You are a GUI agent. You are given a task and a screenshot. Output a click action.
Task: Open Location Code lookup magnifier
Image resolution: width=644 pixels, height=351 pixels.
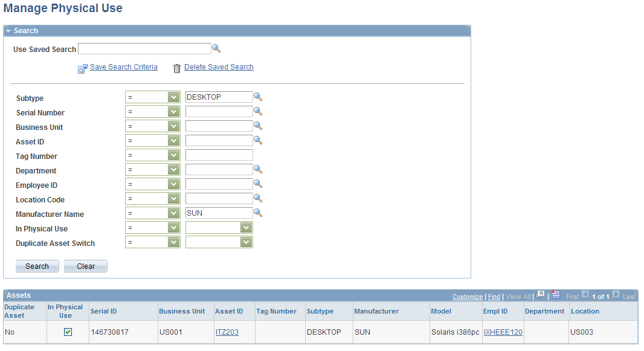[x=258, y=198]
